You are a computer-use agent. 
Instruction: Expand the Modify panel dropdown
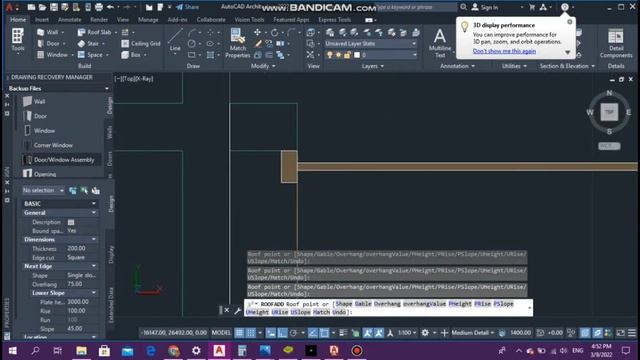262,66
